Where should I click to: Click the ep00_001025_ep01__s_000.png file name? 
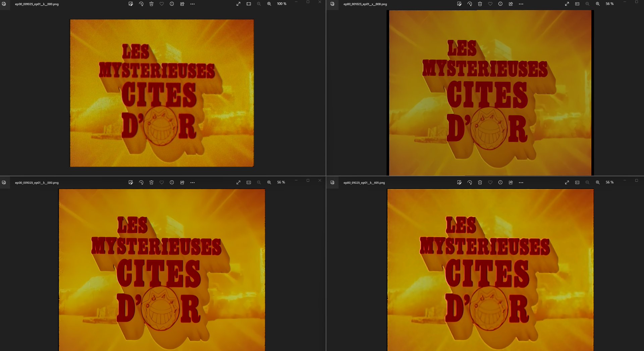[365, 4]
